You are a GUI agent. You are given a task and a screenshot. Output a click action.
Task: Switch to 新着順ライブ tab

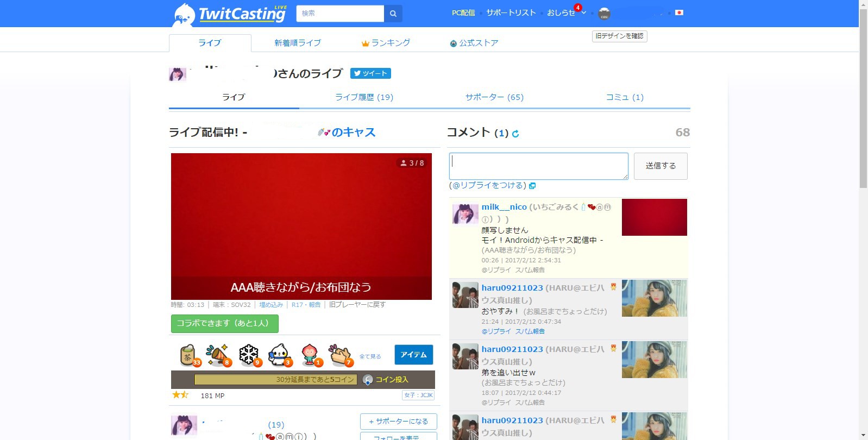point(297,43)
